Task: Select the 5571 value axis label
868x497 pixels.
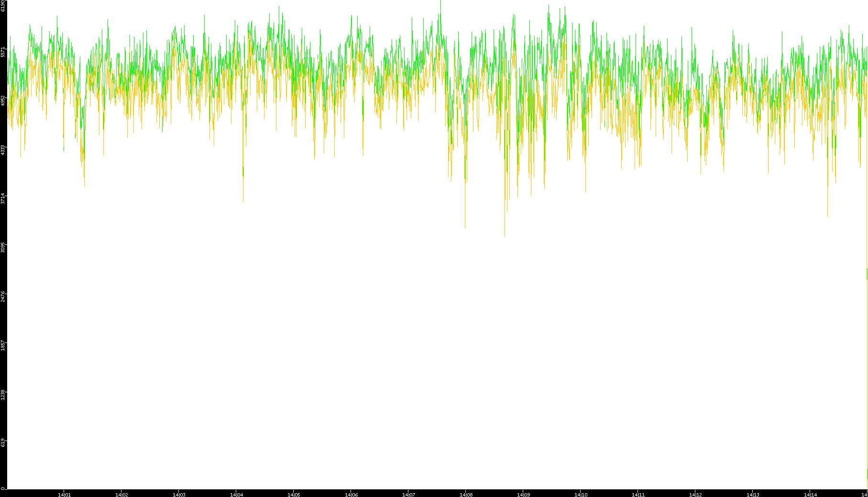Action: tap(3, 52)
